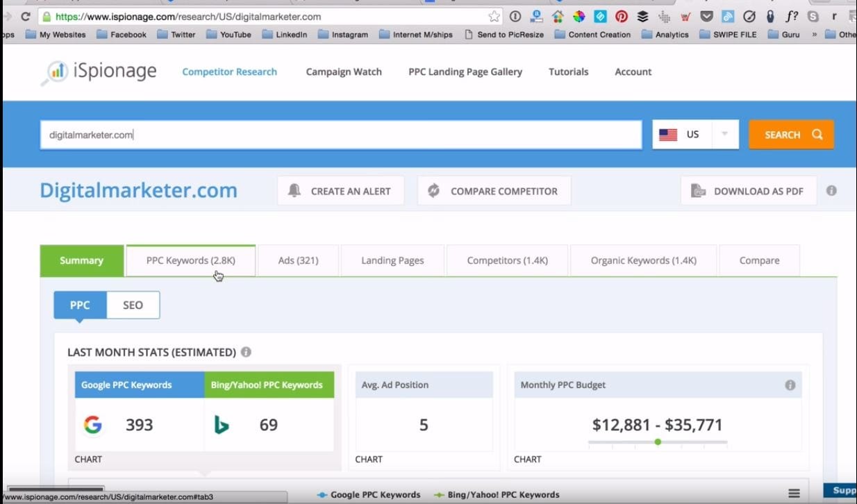
Task: Go to Campaign Watch in navigation
Action: coord(344,72)
